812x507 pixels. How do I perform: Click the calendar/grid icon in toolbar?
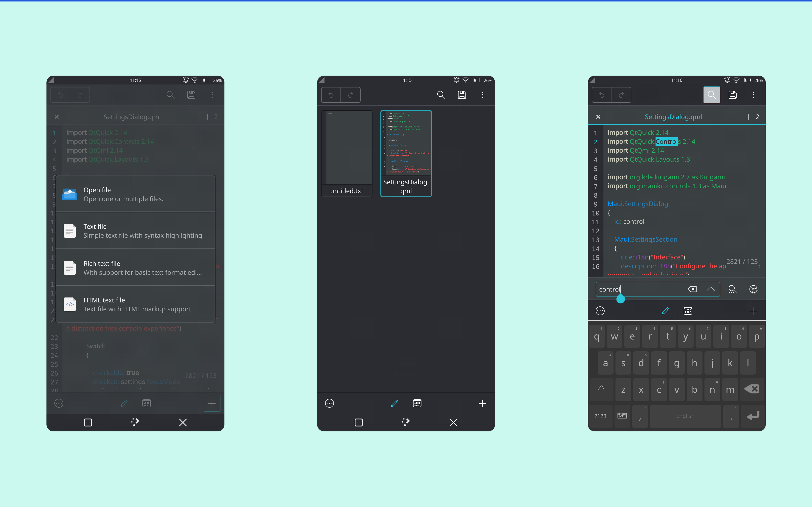pyautogui.click(x=417, y=403)
